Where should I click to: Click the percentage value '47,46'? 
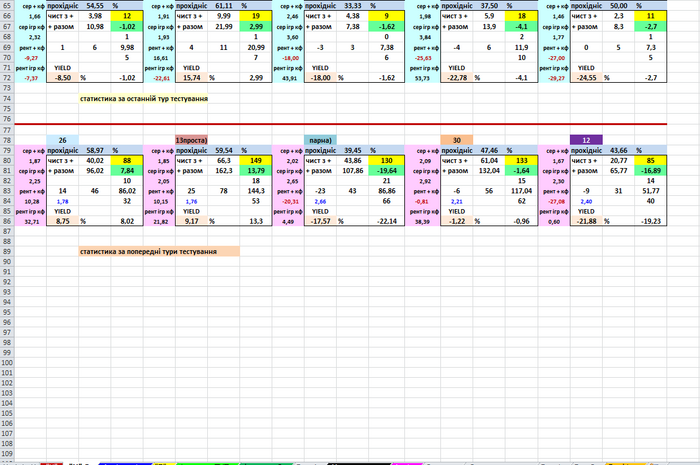tap(489, 150)
